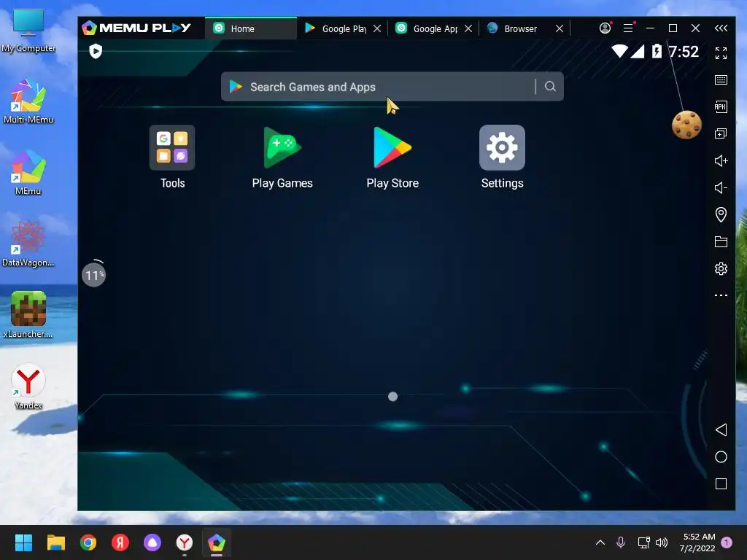
Task: Tap the Android home circle button
Action: click(x=721, y=457)
